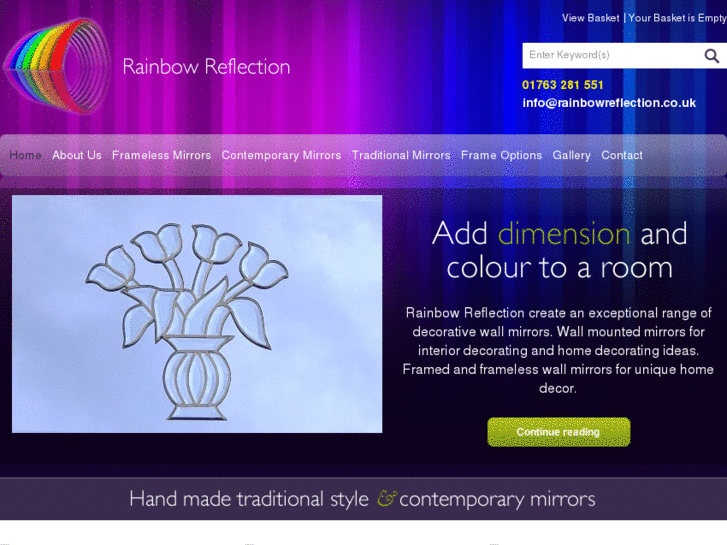Go to the Home menu item
The image size is (727, 545).
(x=26, y=155)
